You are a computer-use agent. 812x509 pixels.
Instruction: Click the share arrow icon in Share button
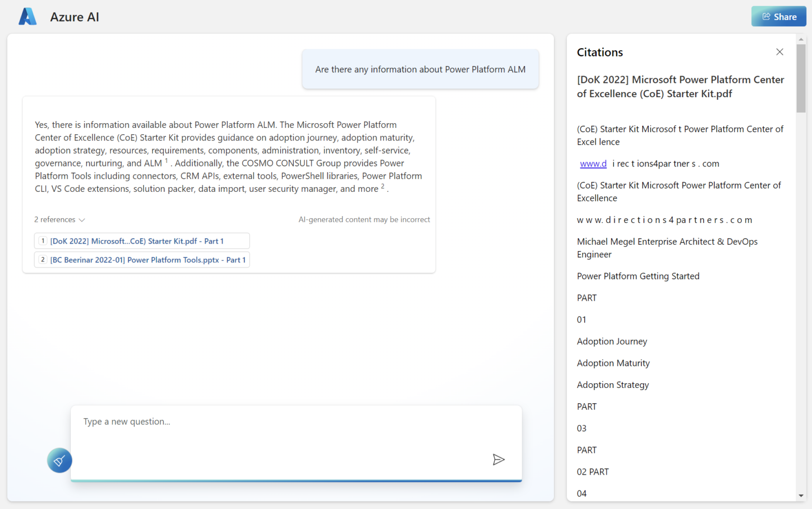click(x=766, y=16)
